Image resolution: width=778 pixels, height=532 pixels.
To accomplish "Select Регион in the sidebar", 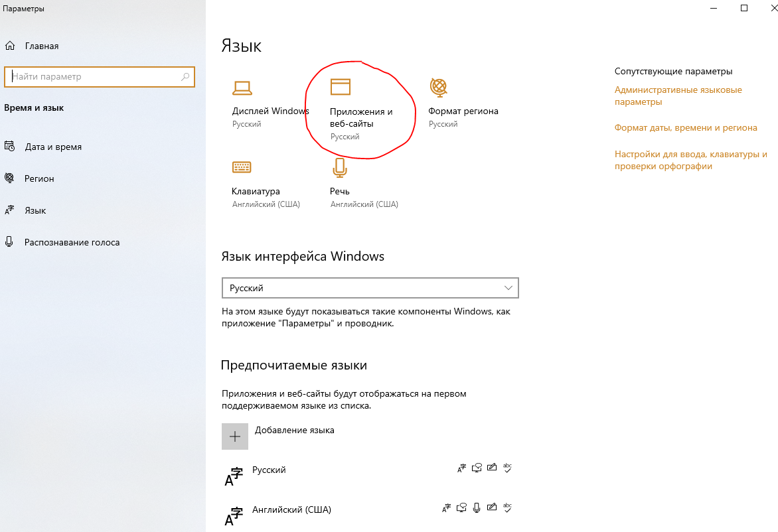I will point(39,178).
